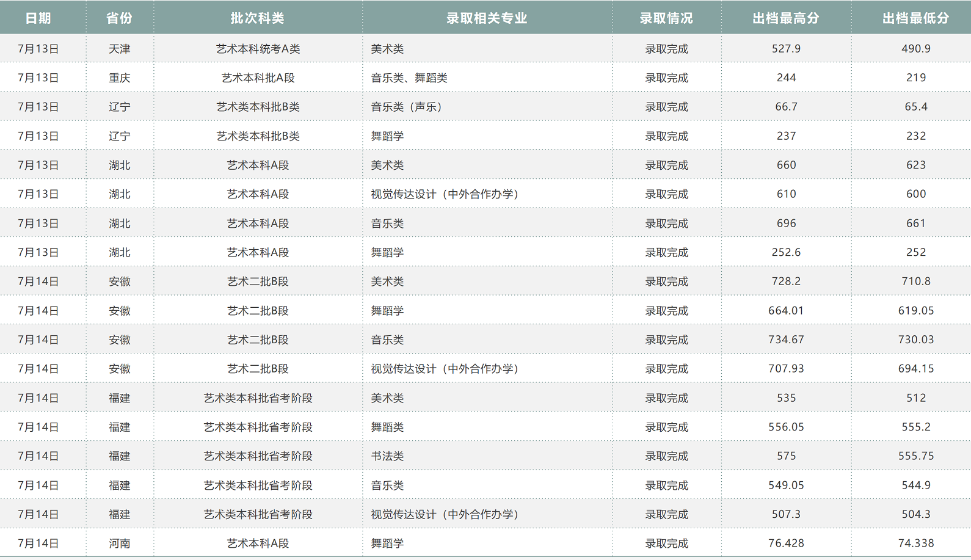Click the score value 65.4
Image resolution: width=971 pixels, height=560 pixels.
(x=916, y=107)
